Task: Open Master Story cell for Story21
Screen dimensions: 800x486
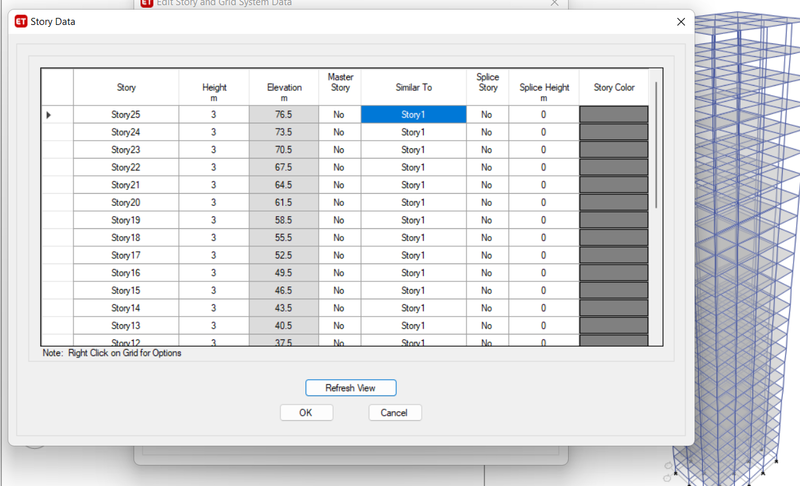Action: pyautogui.click(x=340, y=185)
